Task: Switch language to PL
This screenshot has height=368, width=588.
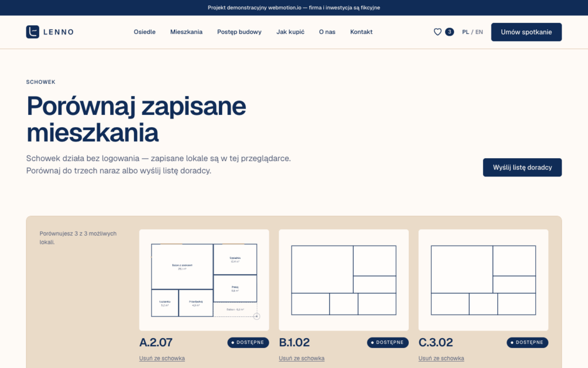Action: [465, 32]
